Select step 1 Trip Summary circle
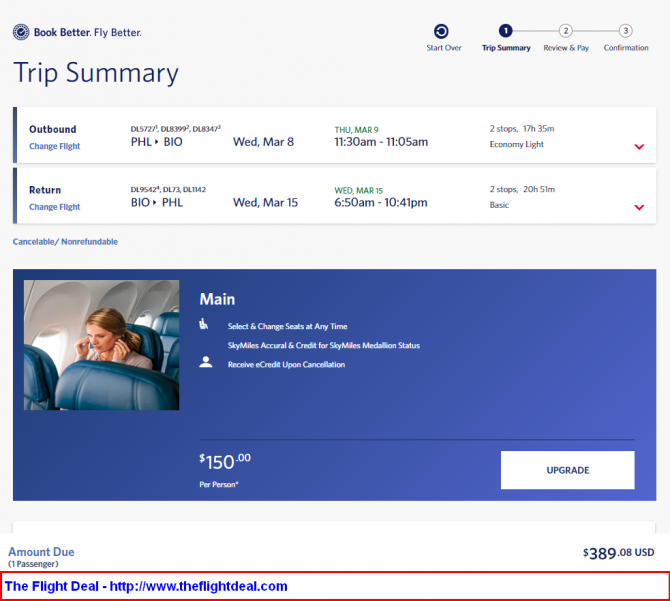 (x=505, y=31)
